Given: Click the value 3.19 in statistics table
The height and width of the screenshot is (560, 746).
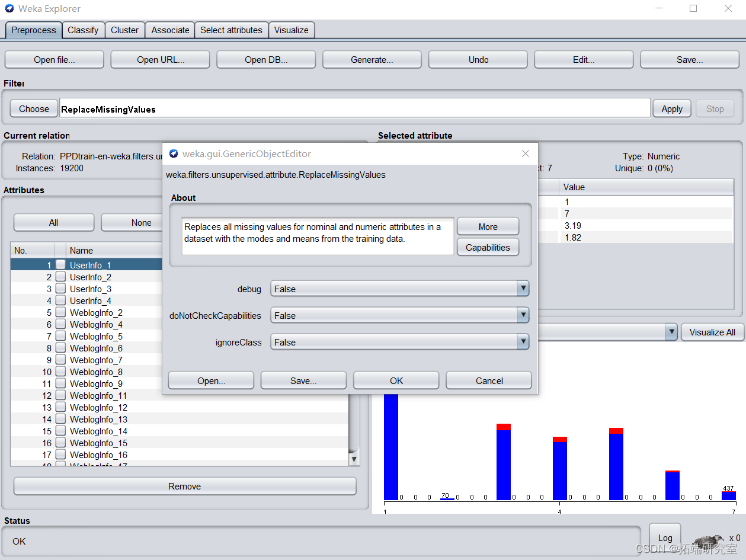Looking at the screenshot, I should point(573,225).
